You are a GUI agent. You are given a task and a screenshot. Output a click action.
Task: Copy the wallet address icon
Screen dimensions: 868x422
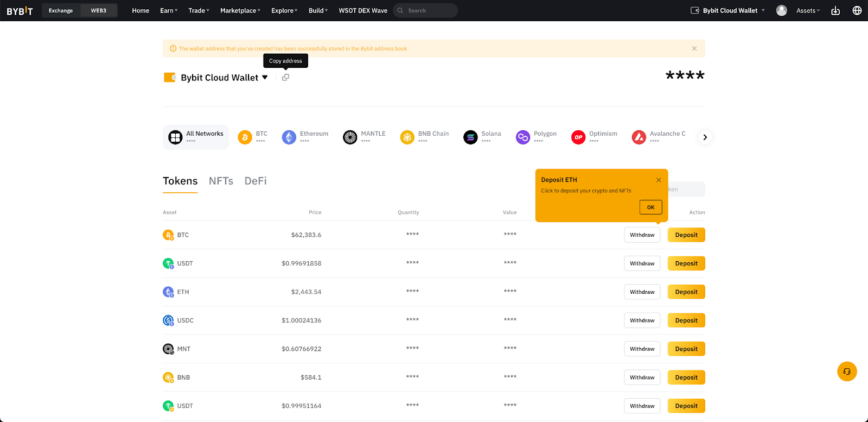pyautogui.click(x=285, y=77)
